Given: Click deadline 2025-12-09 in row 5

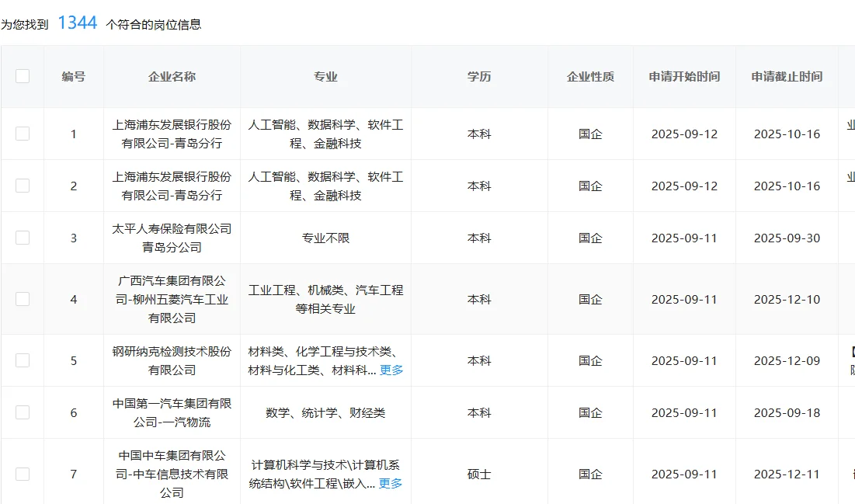Looking at the screenshot, I should (787, 361).
